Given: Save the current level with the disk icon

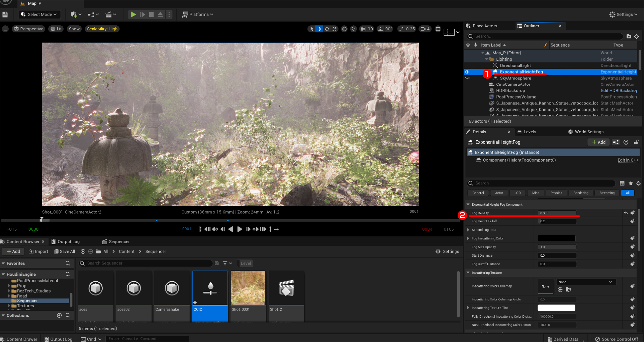Looking at the screenshot, I should pyautogui.click(x=5, y=14).
